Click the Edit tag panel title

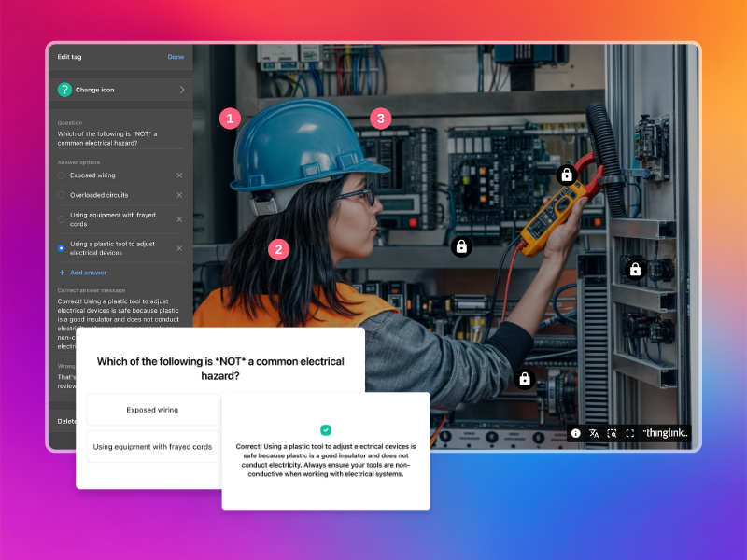coord(69,57)
